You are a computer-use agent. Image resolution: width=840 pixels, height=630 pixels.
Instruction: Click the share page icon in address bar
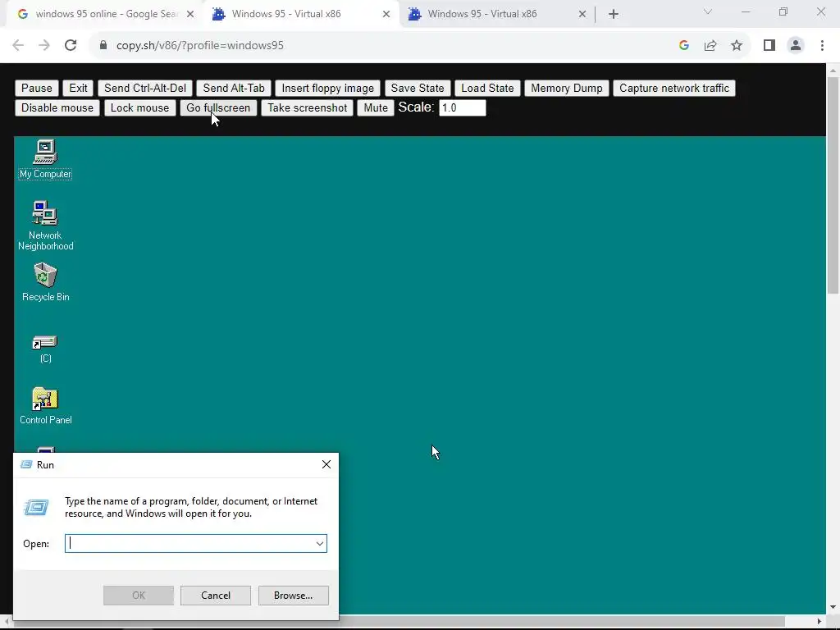point(710,46)
